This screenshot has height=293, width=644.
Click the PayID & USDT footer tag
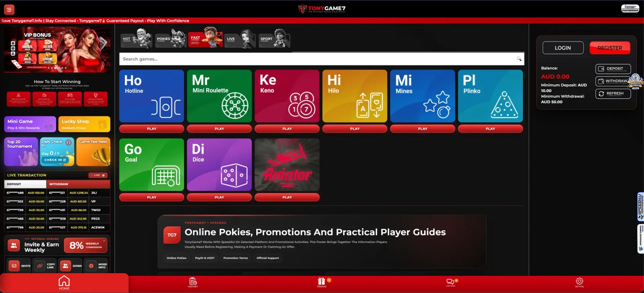pos(205,258)
